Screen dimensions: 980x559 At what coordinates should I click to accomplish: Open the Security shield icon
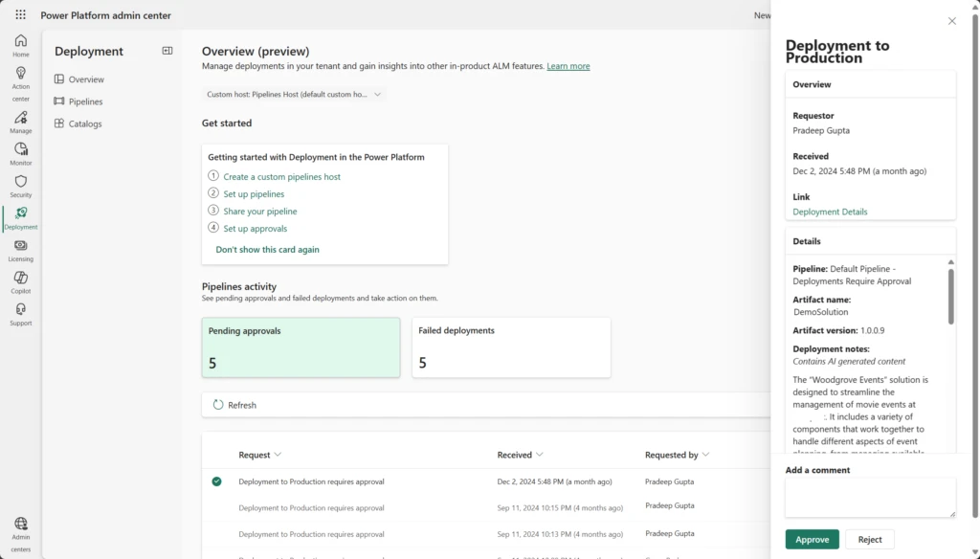(20, 186)
